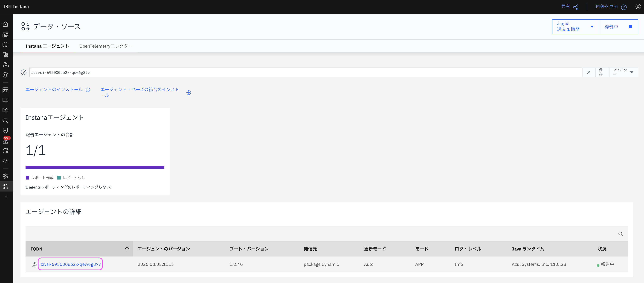Viewport: 644px width, 283px height.
Task: Select the Instana エージェント tab
Action: pos(47,46)
